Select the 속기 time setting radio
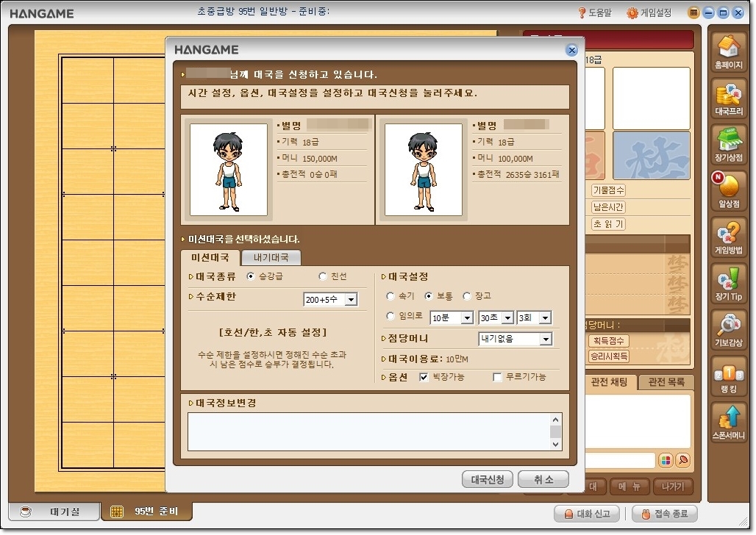This screenshot has width=756, height=535. click(x=390, y=296)
